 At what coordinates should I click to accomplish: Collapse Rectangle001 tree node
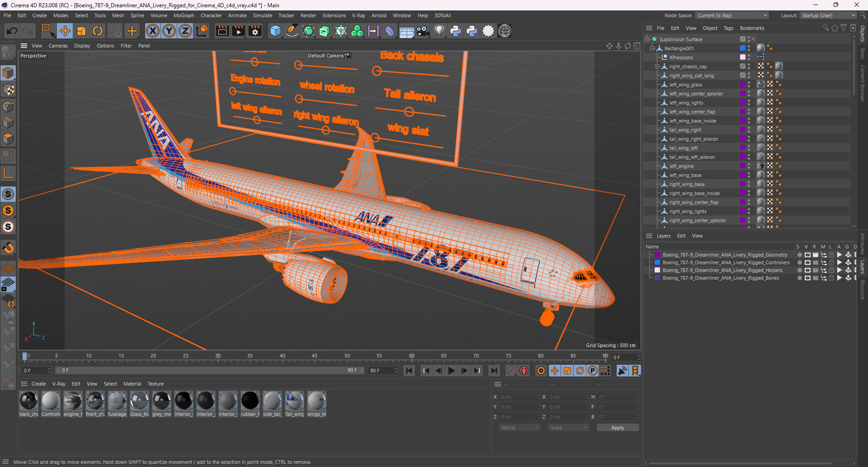652,48
